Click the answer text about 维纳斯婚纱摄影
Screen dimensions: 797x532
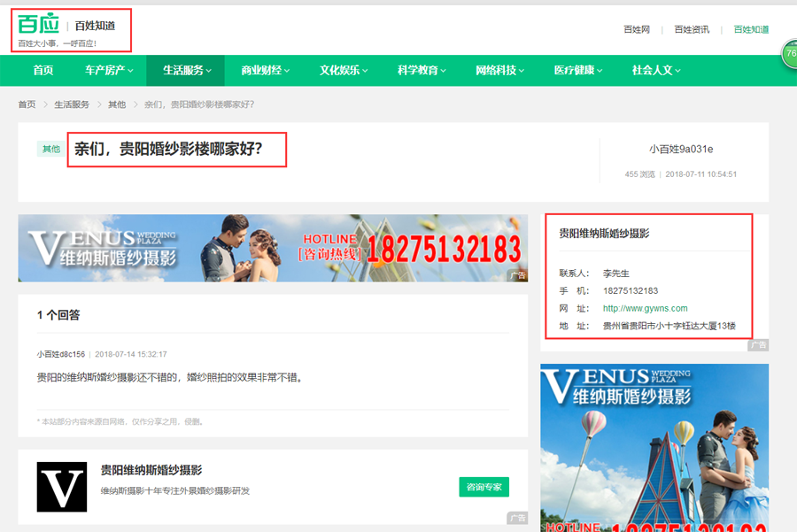tap(170, 377)
